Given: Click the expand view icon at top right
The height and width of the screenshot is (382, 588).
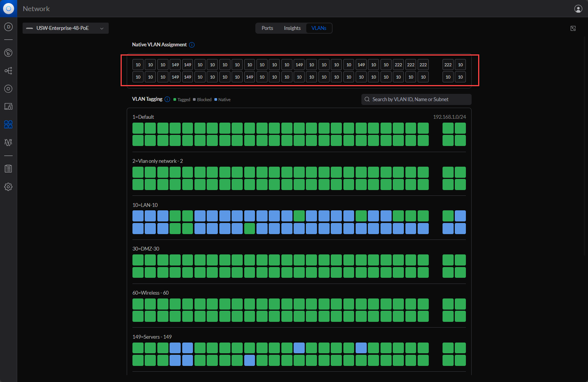Looking at the screenshot, I should tap(573, 28).
